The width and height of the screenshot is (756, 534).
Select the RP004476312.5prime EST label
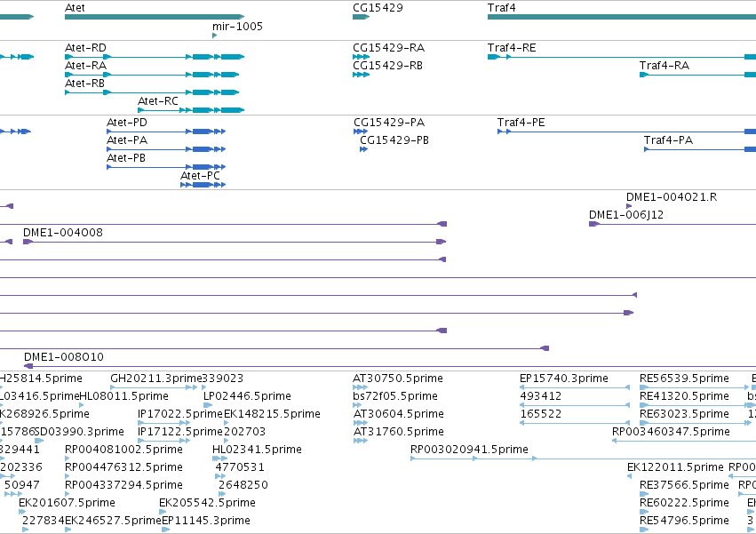click(123, 467)
